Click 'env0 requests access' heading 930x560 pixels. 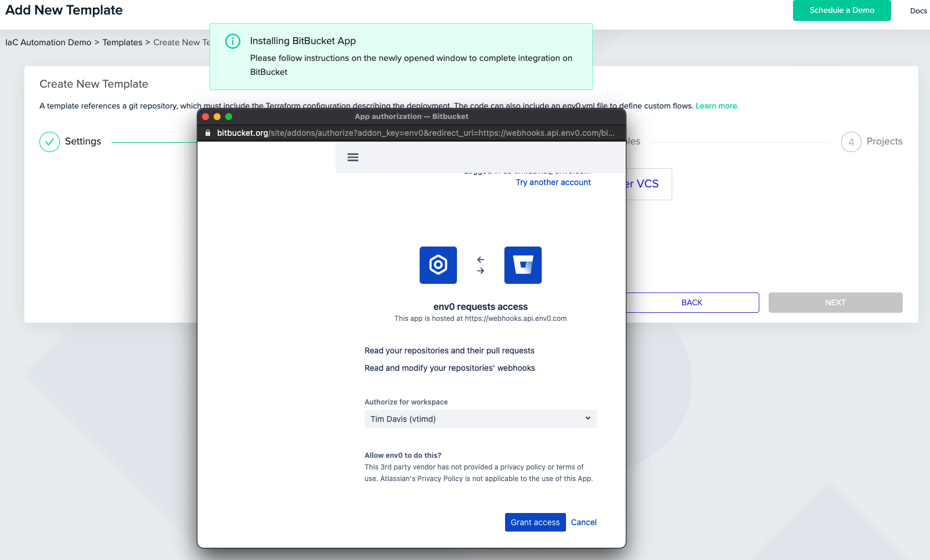point(481,306)
